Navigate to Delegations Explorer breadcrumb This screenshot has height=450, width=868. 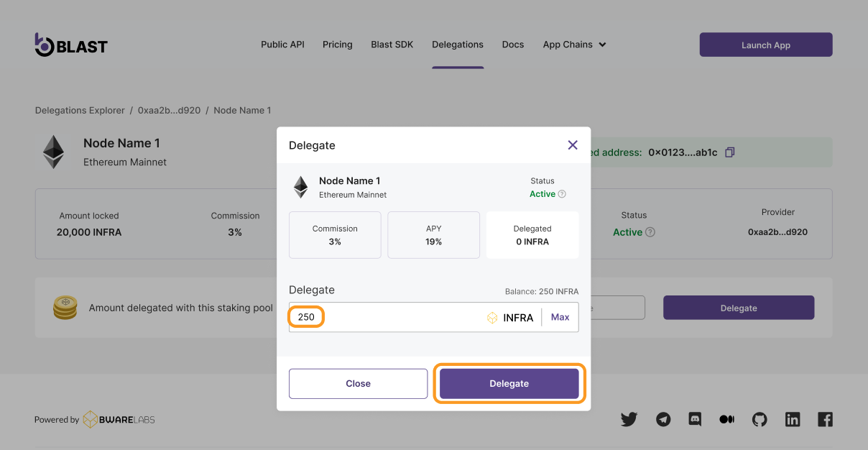point(80,111)
